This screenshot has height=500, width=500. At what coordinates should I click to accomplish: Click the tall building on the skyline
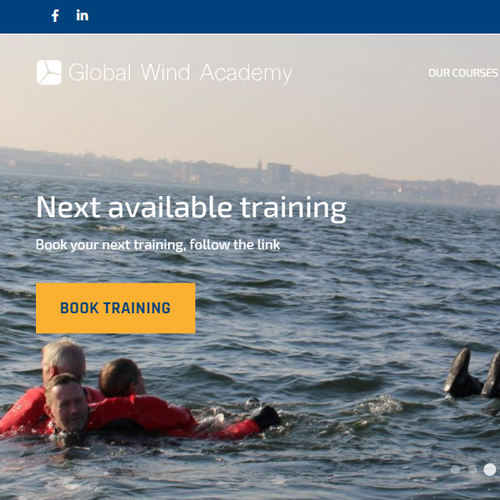pos(279,173)
